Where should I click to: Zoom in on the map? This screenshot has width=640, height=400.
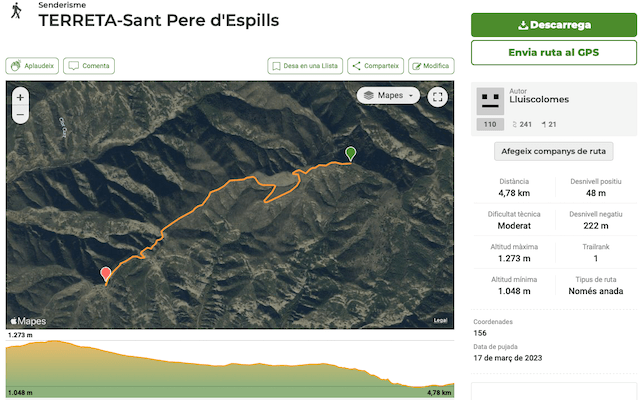pos(20,98)
